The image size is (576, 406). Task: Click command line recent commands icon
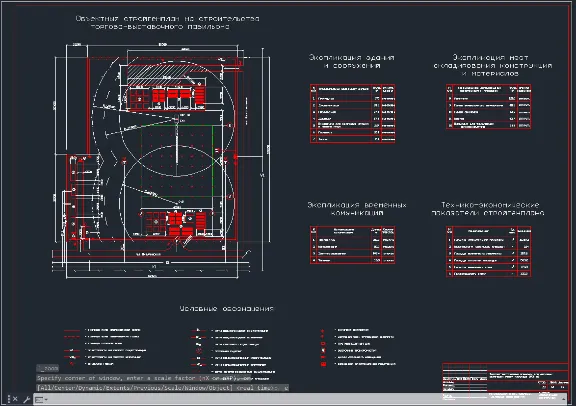(39, 399)
